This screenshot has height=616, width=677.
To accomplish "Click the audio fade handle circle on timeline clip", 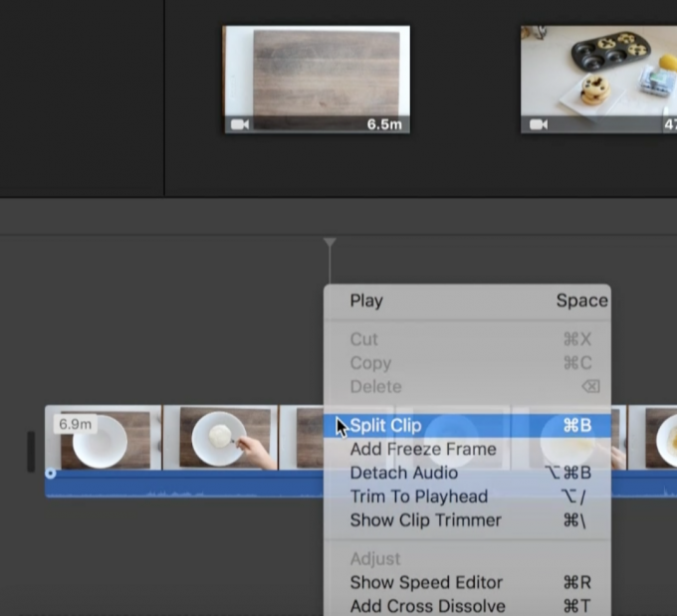I will (51, 474).
